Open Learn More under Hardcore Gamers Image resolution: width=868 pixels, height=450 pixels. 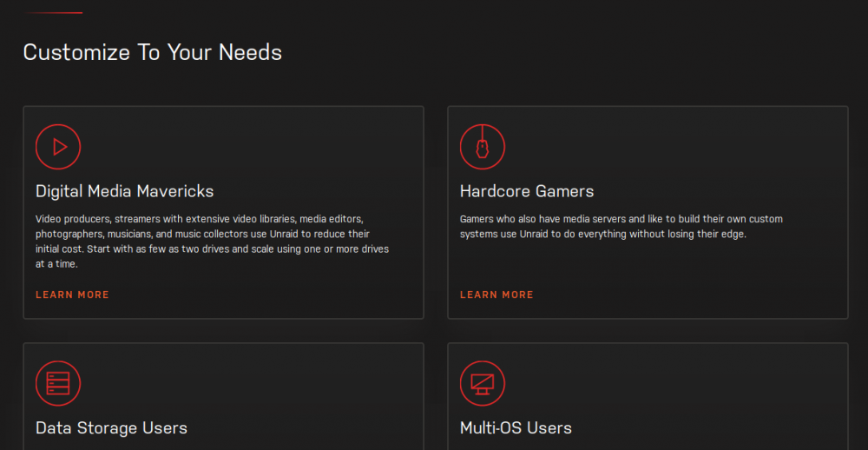click(x=496, y=294)
